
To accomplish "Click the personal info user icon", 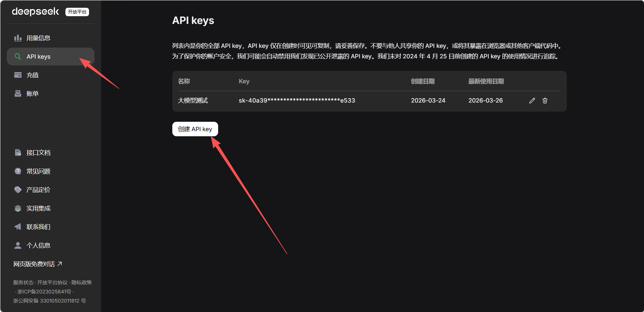I will click(18, 245).
